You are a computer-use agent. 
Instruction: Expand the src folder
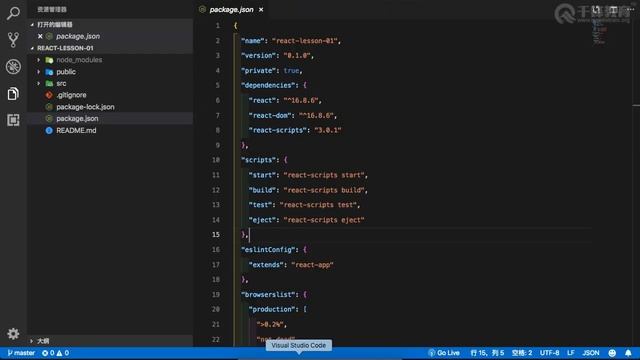tap(39, 83)
